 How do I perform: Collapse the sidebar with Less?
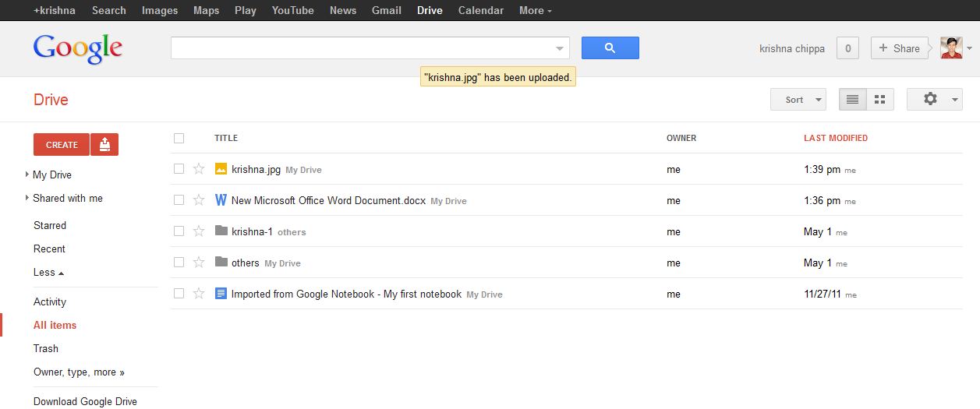[x=48, y=272]
